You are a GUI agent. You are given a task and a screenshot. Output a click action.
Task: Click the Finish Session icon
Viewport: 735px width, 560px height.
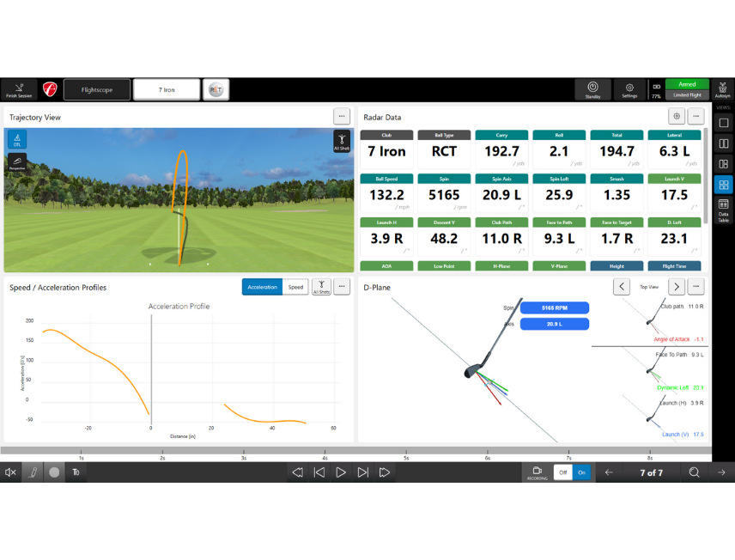18,89
